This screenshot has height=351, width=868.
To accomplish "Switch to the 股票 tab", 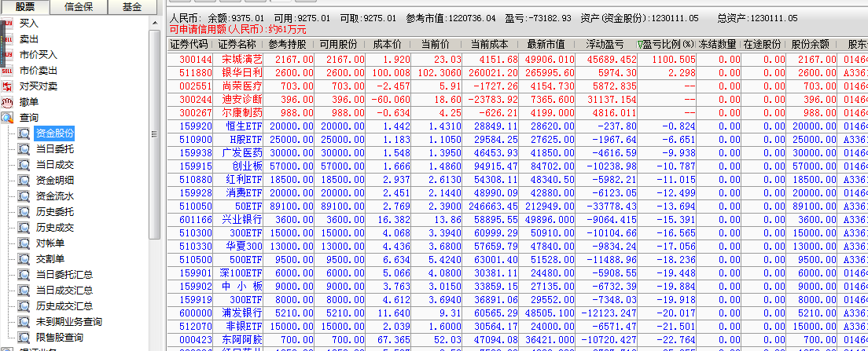I will coord(25,6).
